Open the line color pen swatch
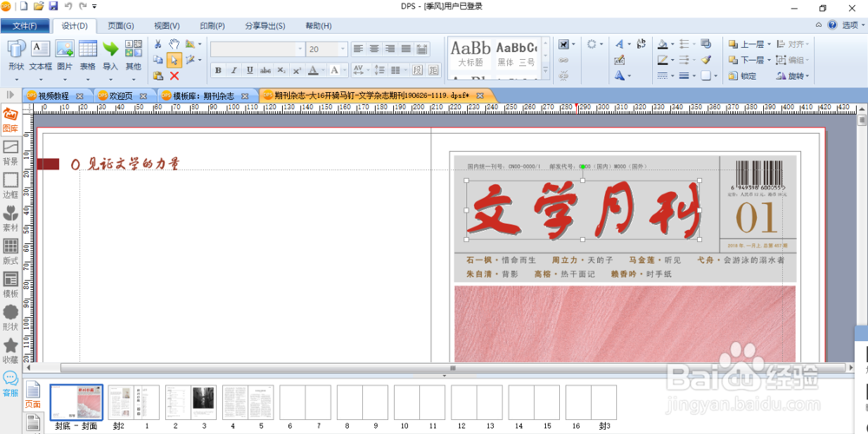Viewport: 868px width, 434px height. (662, 60)
